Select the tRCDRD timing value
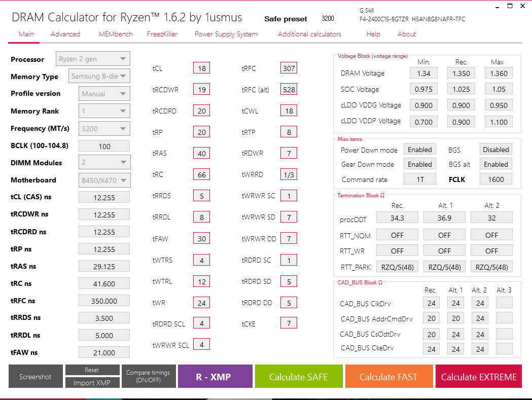Viewport: 532px width, 400px height. coord(201,111)
